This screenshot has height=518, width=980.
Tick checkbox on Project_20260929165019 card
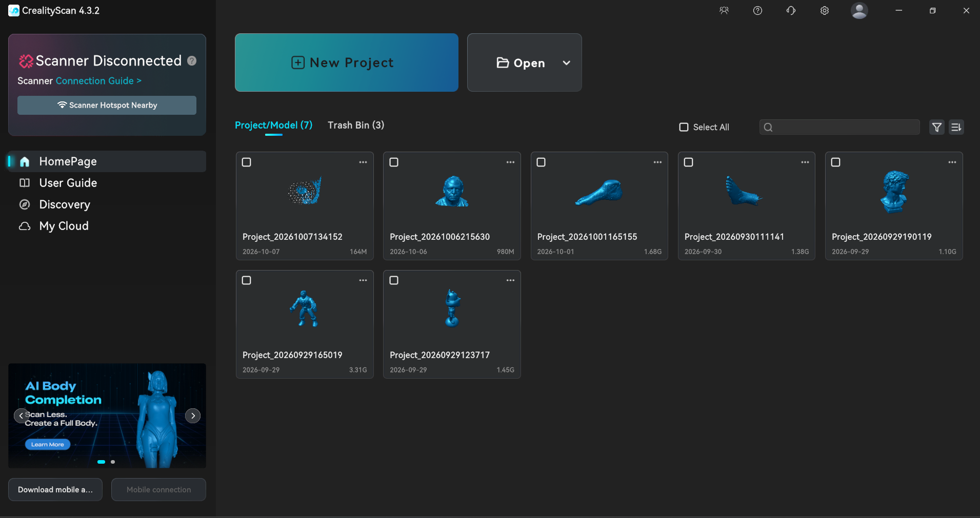click(247, 280)
